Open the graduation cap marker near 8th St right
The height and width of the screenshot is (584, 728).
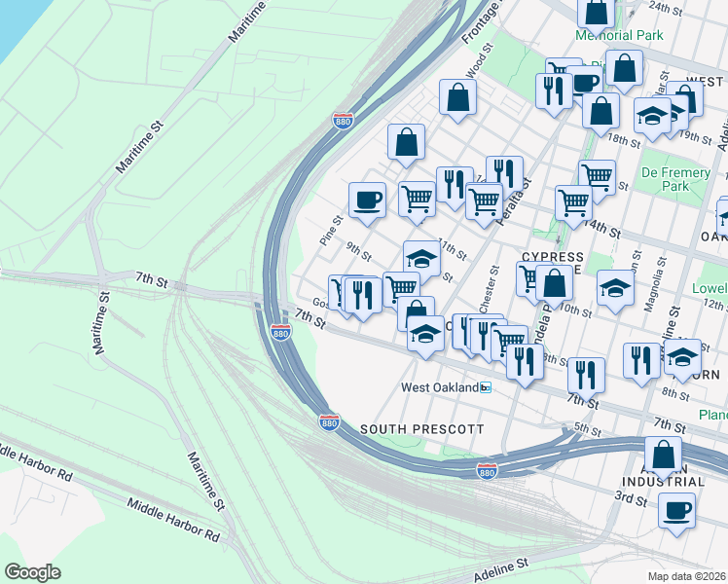point(682,360)
